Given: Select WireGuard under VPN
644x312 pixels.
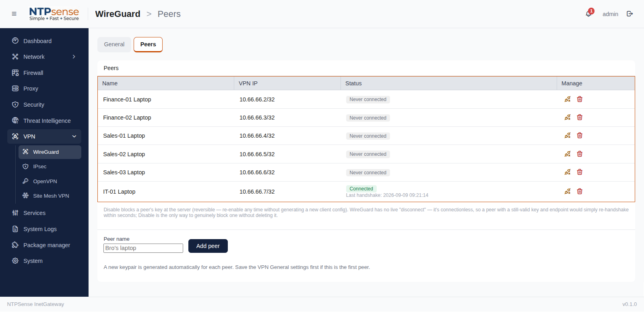Looking at the screenshot, I should (x=50, y=152).
